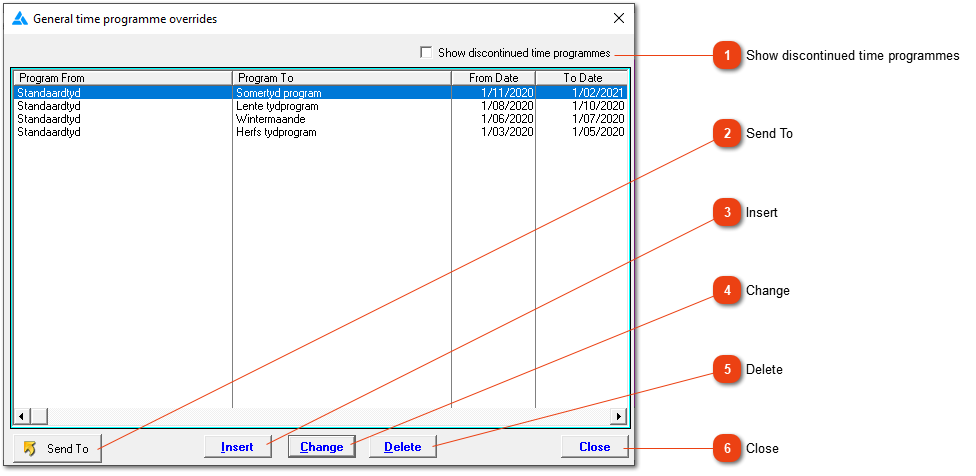Sort by Program From column header
This screenshot has width=976, height=476.
[x=123, y=78]
